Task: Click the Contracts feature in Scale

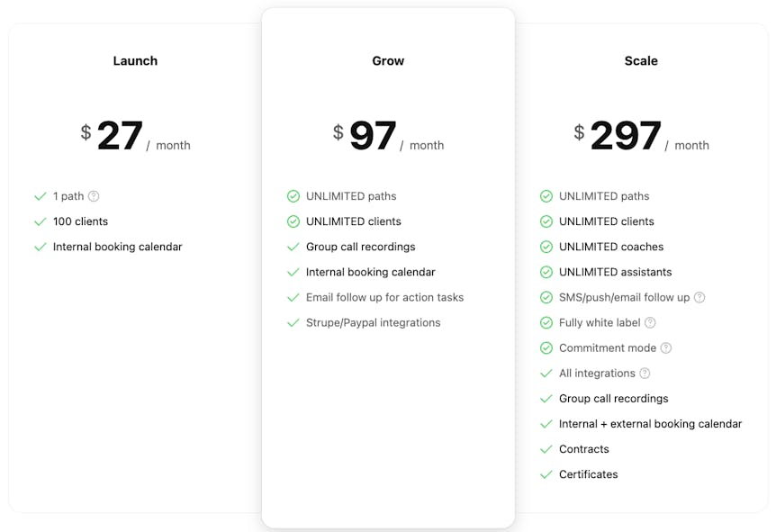Action: (x=583, y=449)
